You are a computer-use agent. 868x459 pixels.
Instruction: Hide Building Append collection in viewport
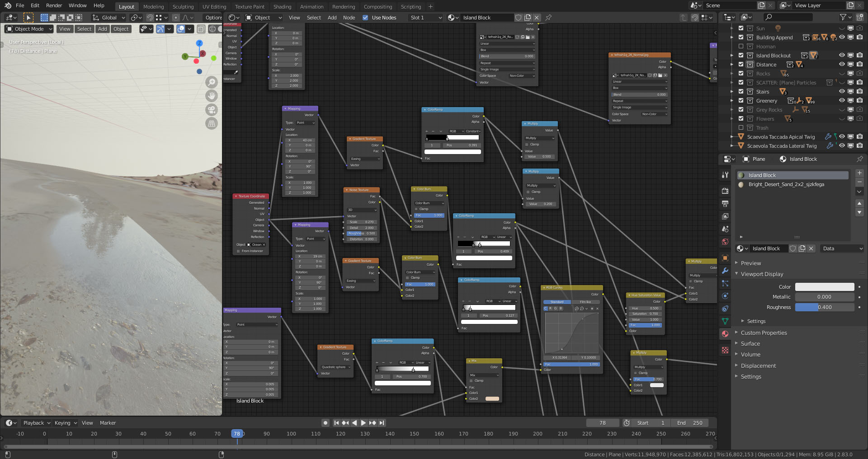[842, 37]
